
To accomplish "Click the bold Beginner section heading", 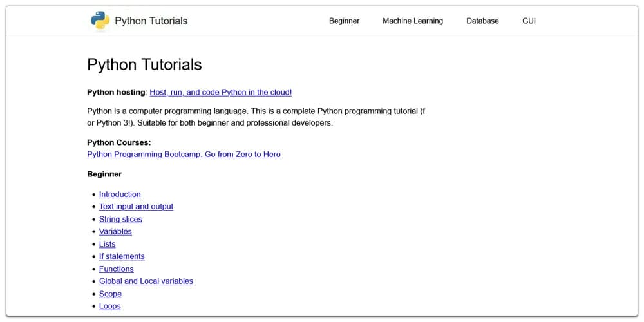I will 104,174.
